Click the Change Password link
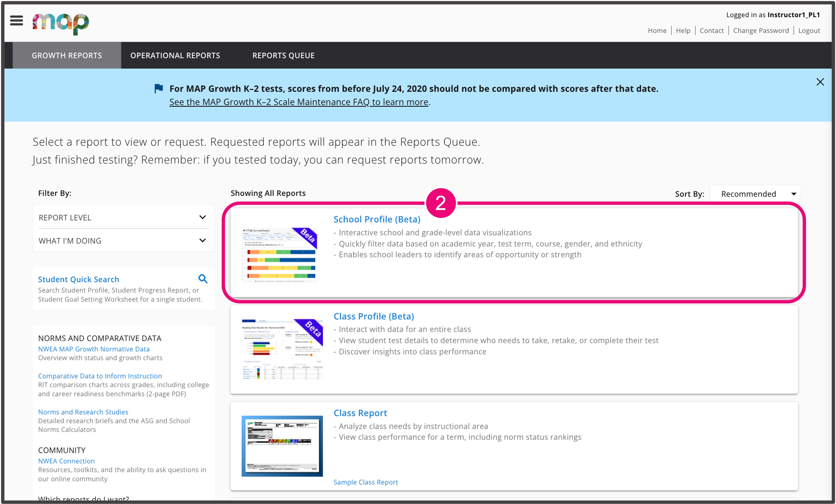 point(761,31)
